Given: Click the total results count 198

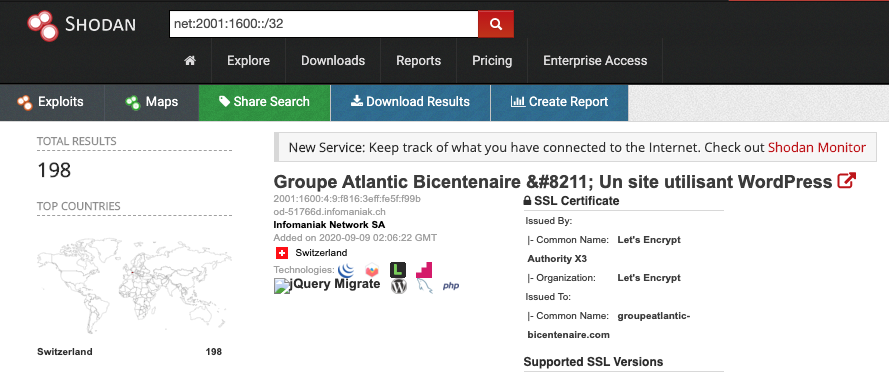Looking at the screenshot, I should (x=54, y=170).
